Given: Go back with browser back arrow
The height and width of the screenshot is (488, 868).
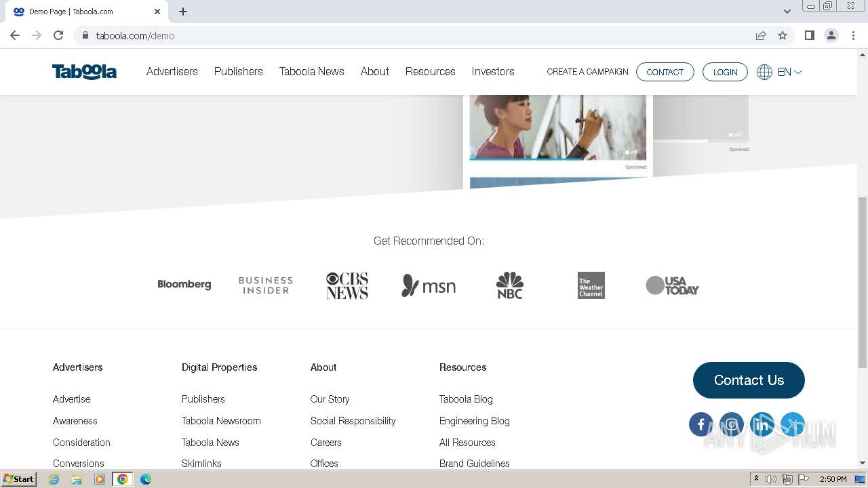Looking at the screenshot, I should (x=15, y=35).
